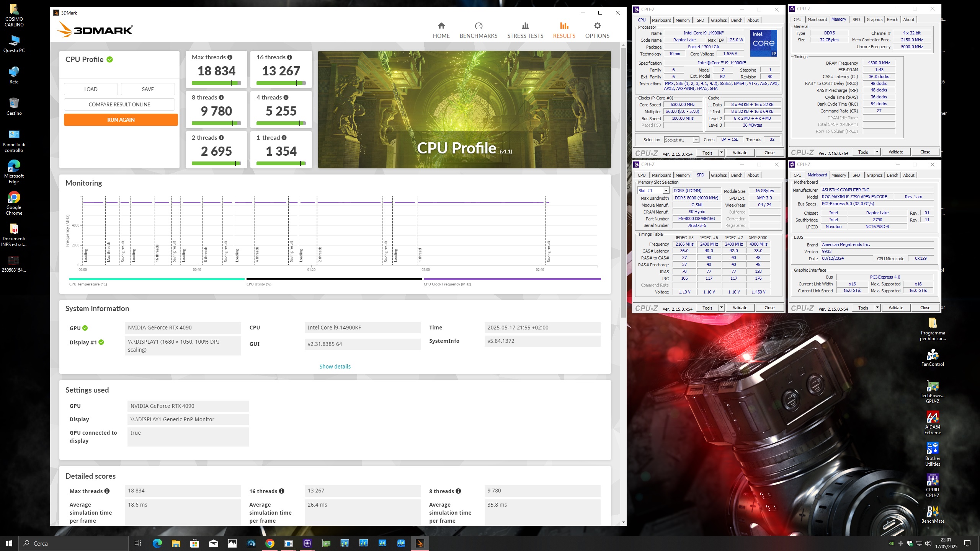Open Tools dropdown arrow in top-left CPU-Z window

coord(721,153)
